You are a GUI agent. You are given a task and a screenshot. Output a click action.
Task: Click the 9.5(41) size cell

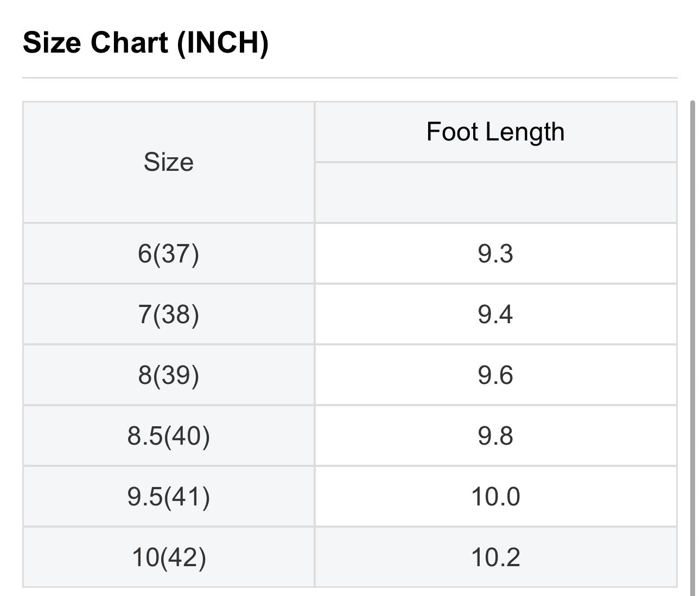(168, 496)
